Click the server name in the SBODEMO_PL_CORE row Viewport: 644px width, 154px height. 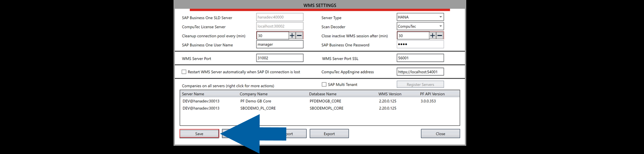point(201,108)
